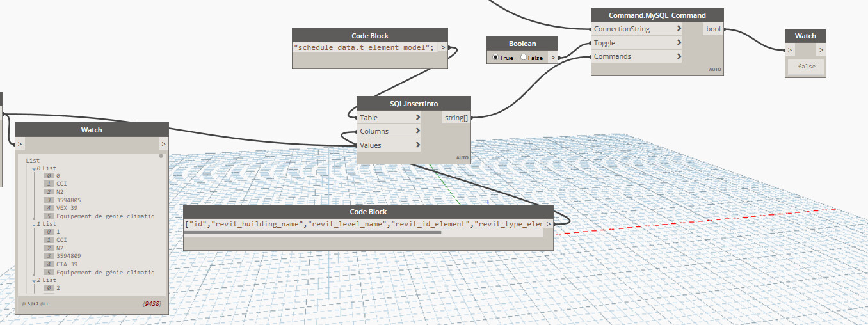Click AUTO lacing label on MySQL_Command node
This screenshot has width=868, height=325.
715,69
